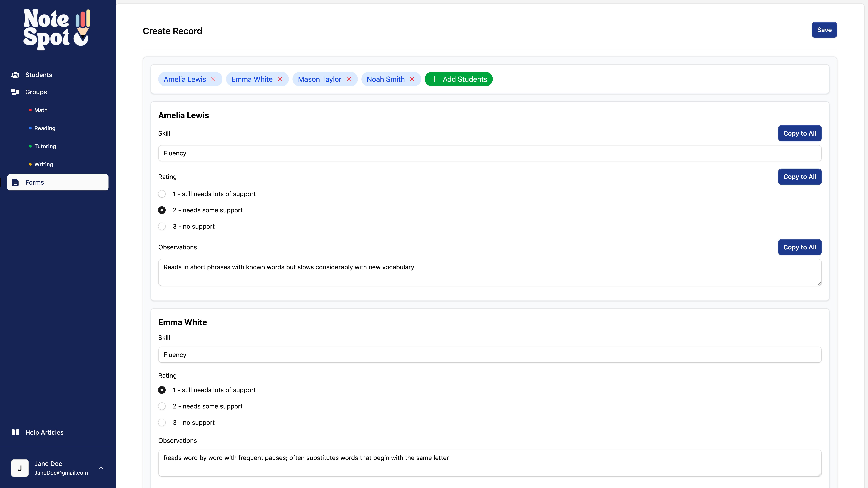Click Emma White's Observations text area
This screenshot has height=488, width=868.
490,463
